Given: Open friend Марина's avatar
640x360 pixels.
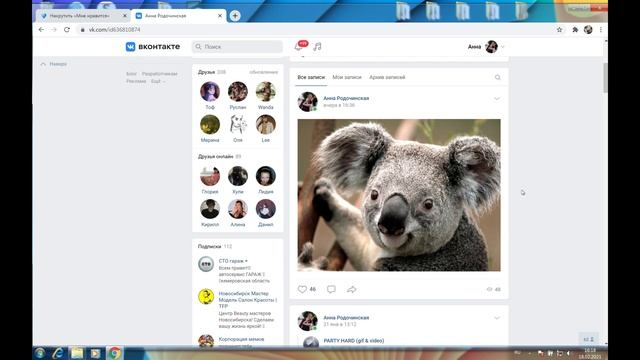Looking at the screenshot, I should (x=210, y=124).
